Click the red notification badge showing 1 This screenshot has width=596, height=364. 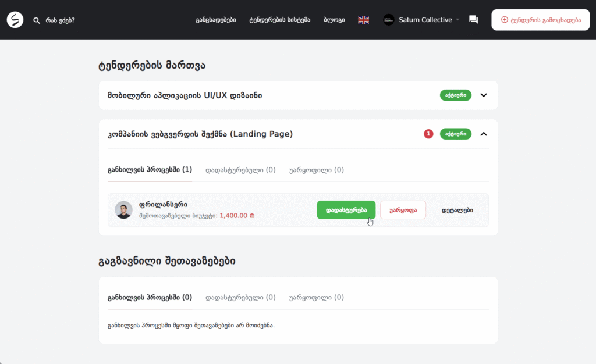pos(429,134)
